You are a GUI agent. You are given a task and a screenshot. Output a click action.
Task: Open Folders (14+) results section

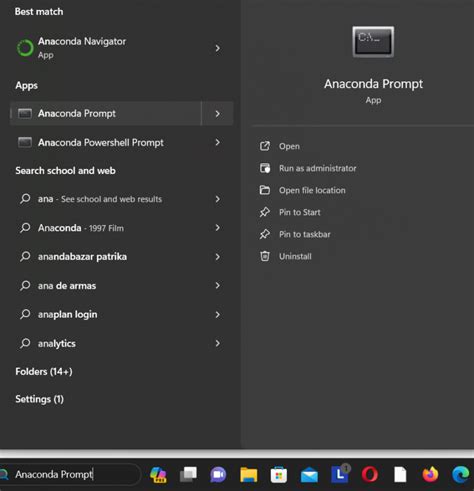(44, 371)
